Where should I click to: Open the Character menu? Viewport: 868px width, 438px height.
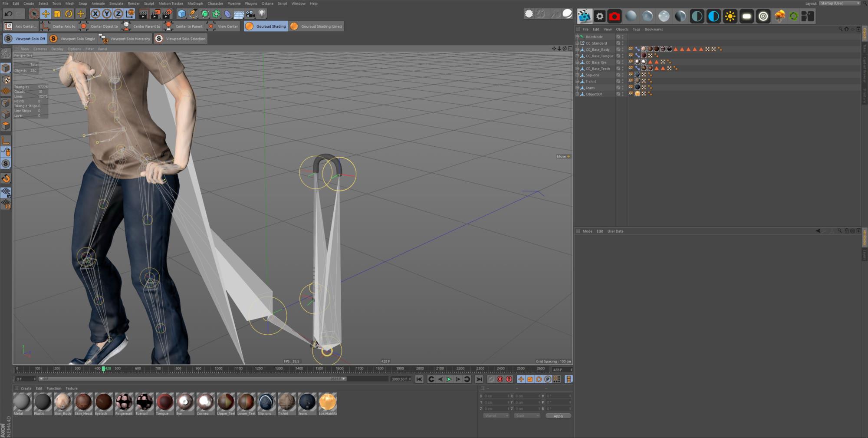click(x=215, y=3)
